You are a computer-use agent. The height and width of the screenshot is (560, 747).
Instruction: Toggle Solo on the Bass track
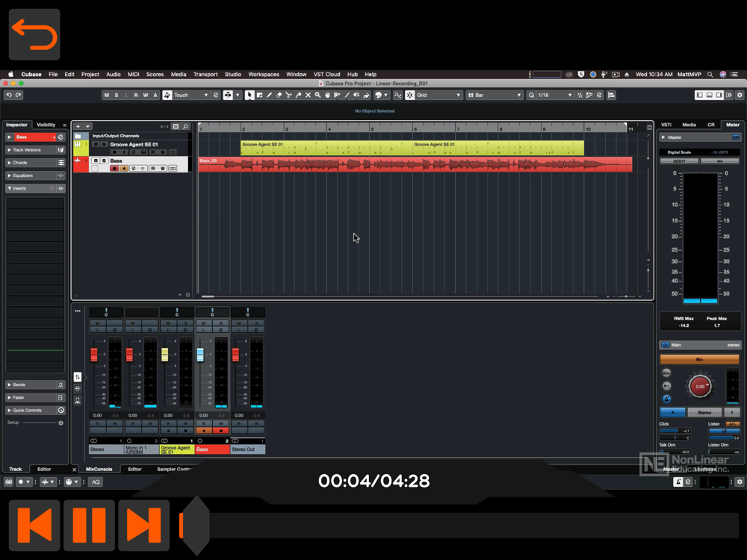point(104,161)
